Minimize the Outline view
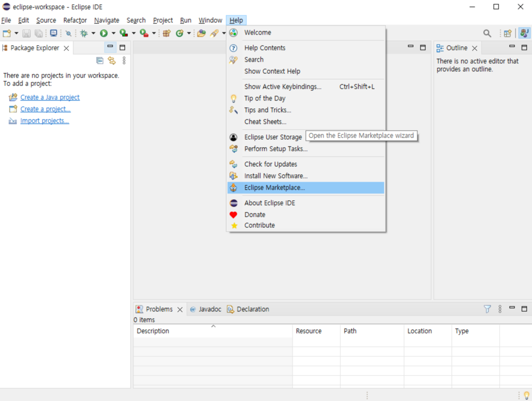Viewport: 532px width, 401px height. (512, 47)
